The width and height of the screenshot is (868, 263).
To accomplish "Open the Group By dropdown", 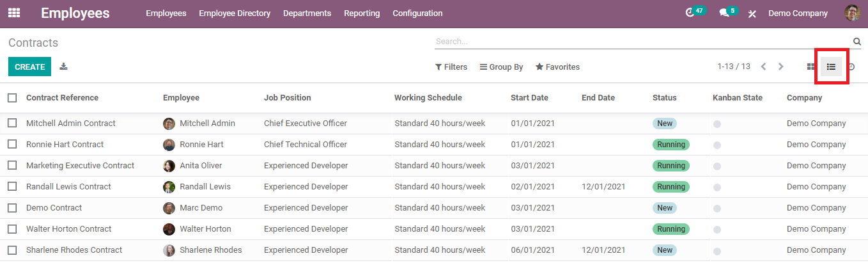I will (x=502, y=67).
